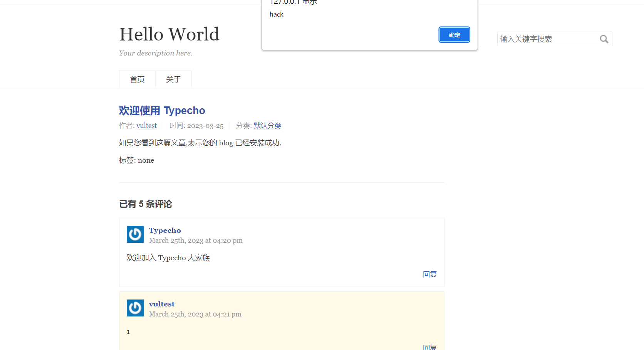The height and width of the screenshot is (350, 644).
Task: Click the 标签: none label
Action: click(136, 160)
